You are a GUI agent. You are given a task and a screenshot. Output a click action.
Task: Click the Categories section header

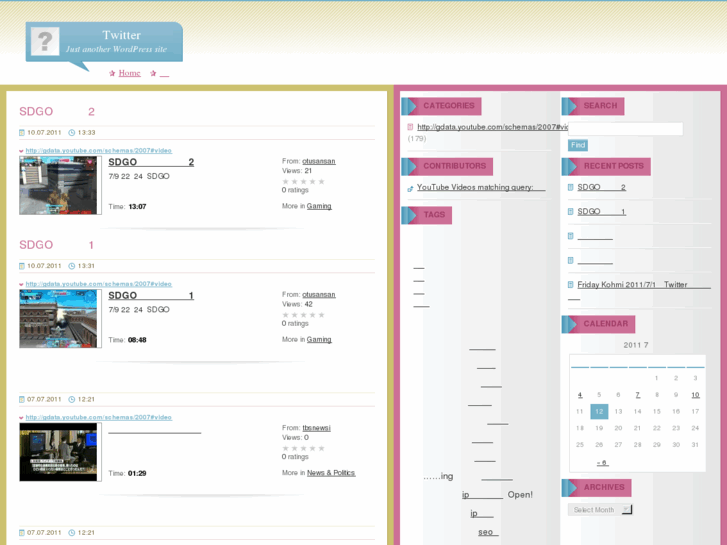pyautogui.click(x=441, y=106)
